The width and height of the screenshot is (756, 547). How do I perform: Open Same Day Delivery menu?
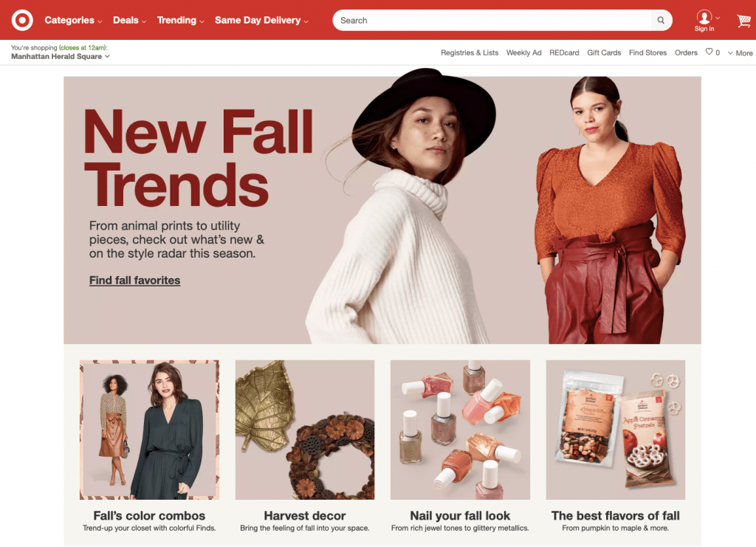tap(262, 20)
